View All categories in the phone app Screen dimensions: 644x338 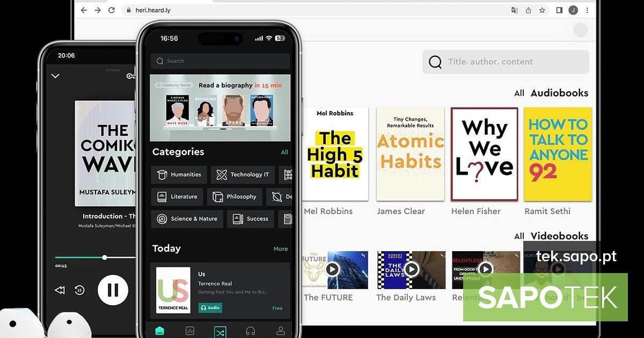284,152
